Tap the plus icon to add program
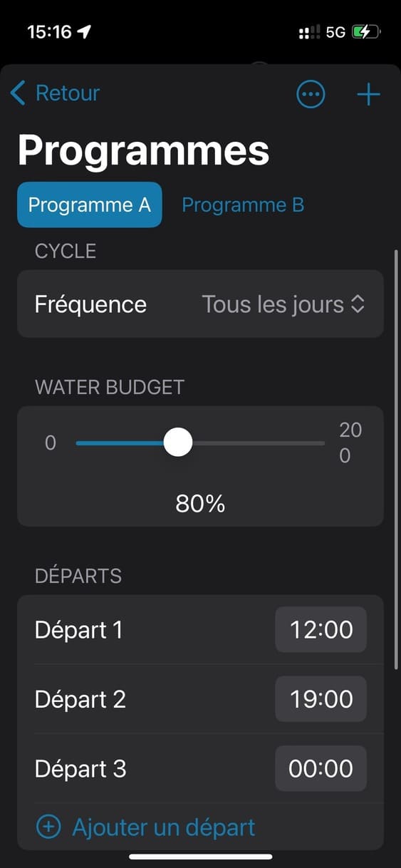Viewport: 401px width, 868px height. click(x=368, y=94)
